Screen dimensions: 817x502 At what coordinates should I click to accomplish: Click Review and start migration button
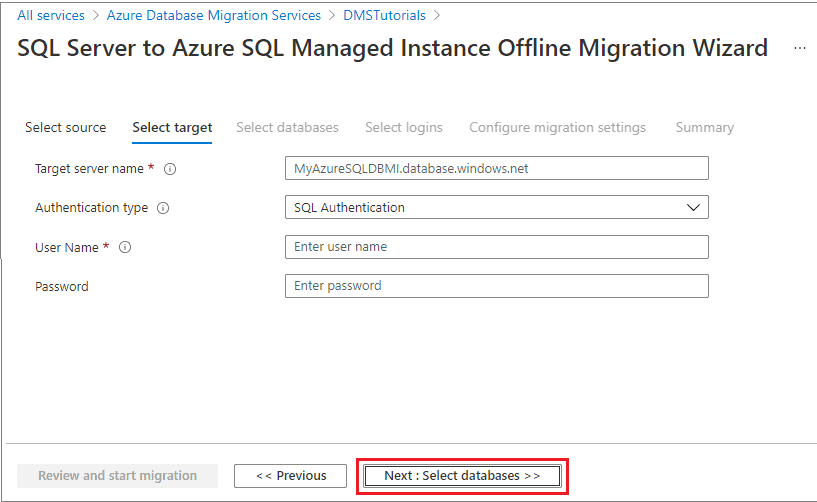[117, 476]
